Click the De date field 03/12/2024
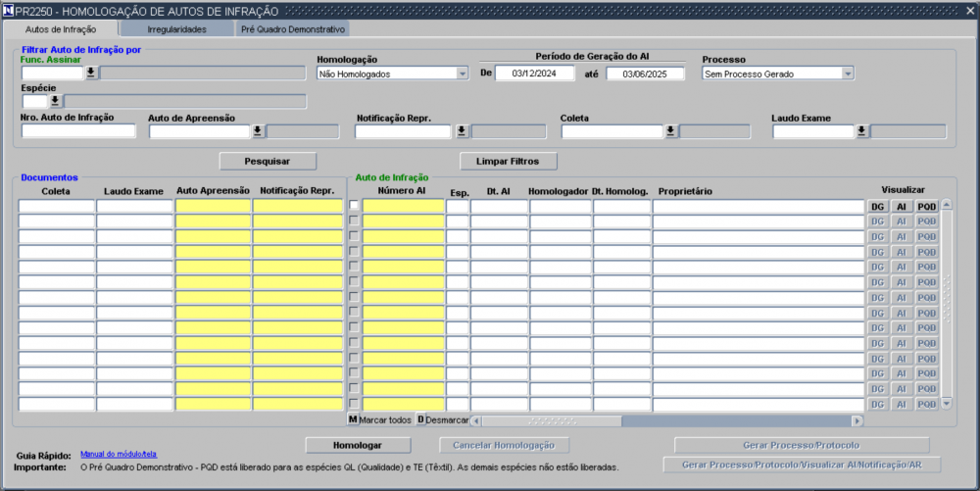This screenshot has width=980, height=491. click(x=534, y=74)
